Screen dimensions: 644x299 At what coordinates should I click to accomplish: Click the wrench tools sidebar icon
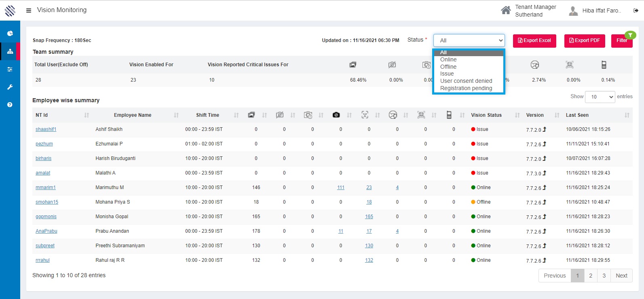click(x=10, y=87)
